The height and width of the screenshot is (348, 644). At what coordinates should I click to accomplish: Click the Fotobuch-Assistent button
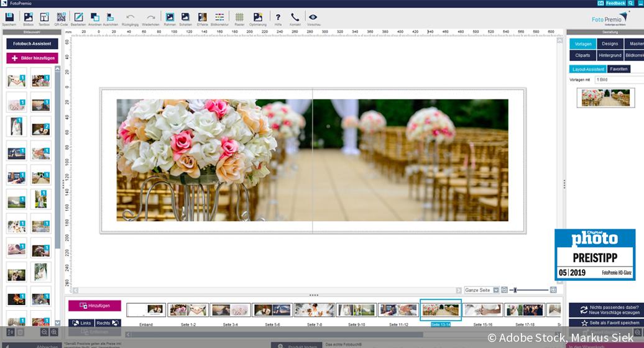coord(32,44)
